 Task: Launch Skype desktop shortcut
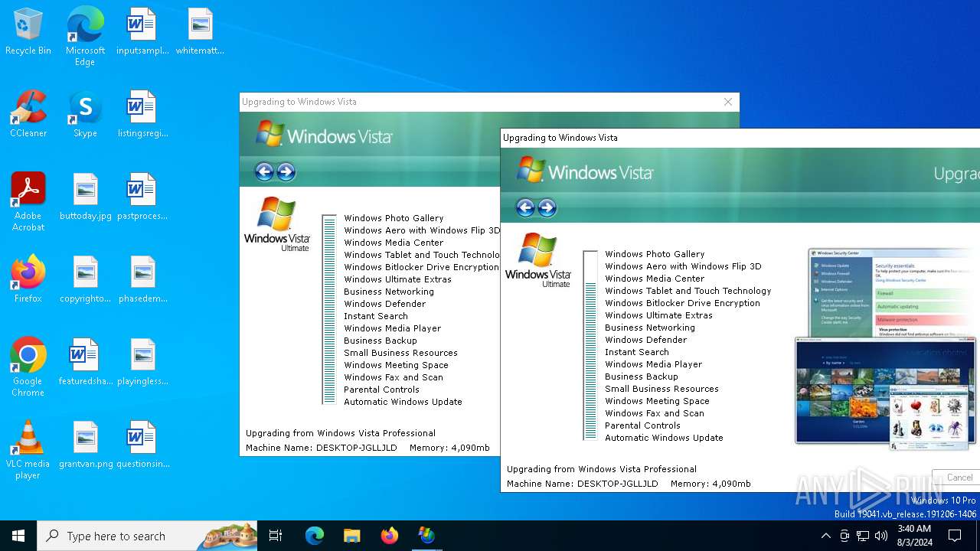coord(85,115)
